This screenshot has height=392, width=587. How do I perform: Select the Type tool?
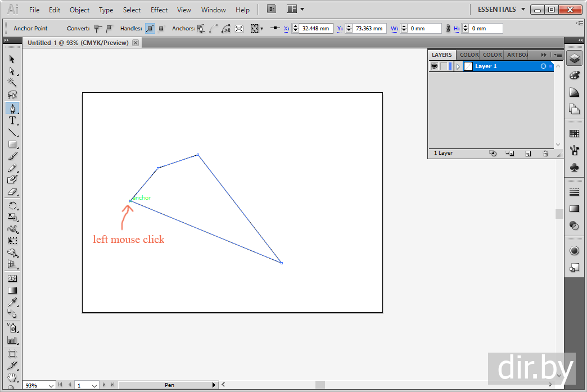point(12,120)
